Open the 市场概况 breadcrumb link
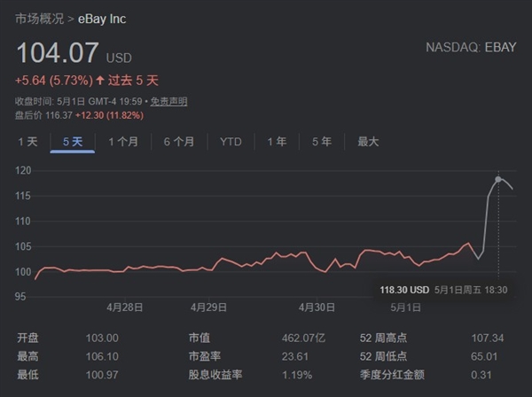The width and height of the screenshot is (532, 397). click(39, 19)
